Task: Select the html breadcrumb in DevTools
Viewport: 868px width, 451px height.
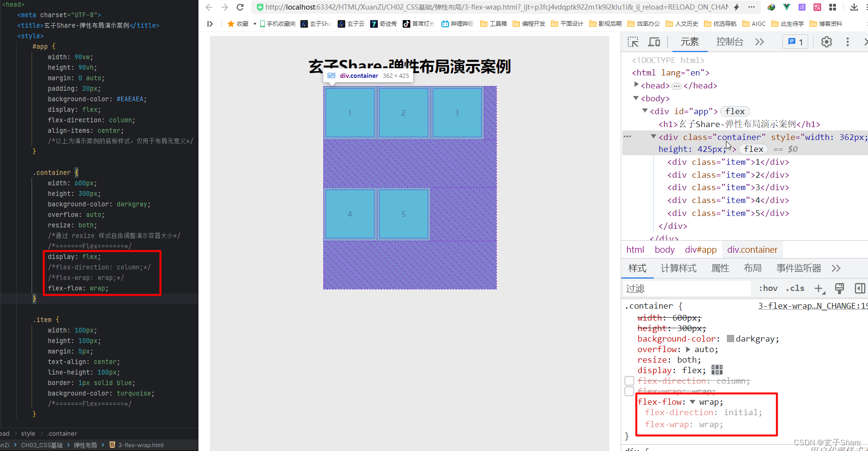Action: point(635,250)
